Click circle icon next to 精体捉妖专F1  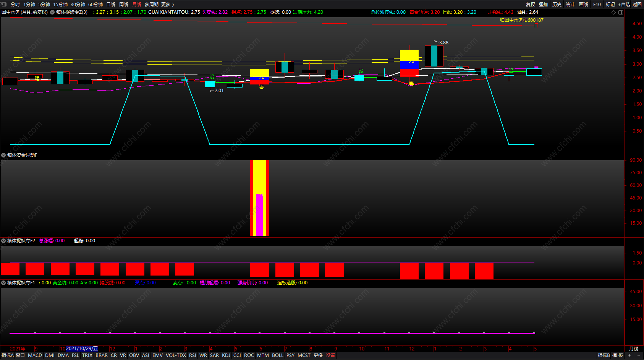[x=3, y=283]
